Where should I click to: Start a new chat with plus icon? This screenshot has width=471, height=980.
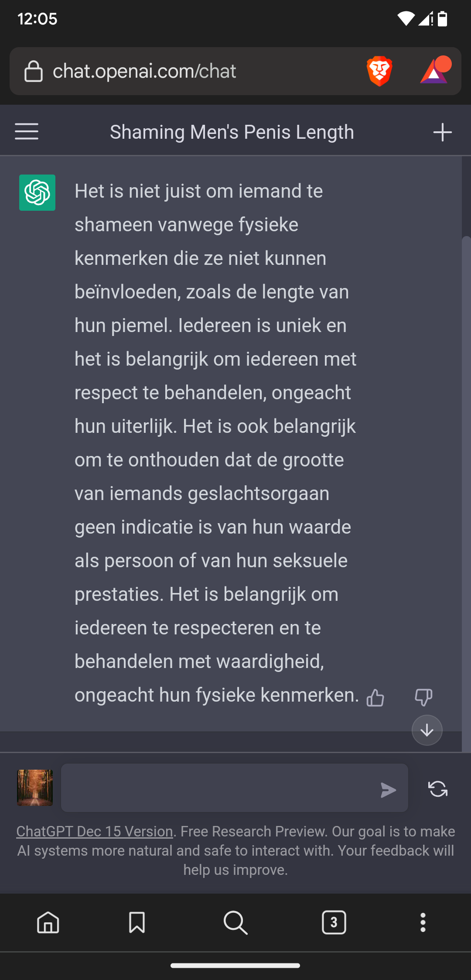[x=442, y=132]
